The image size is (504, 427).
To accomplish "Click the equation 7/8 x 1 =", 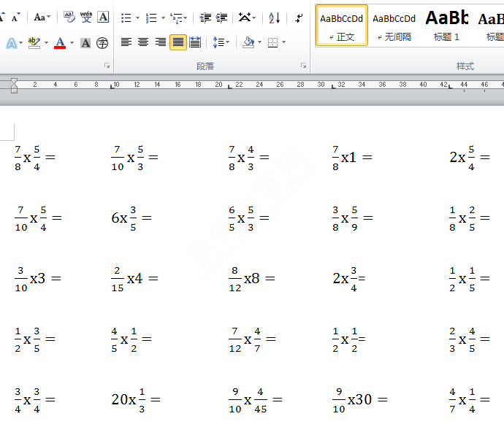I will coord(352,158).
